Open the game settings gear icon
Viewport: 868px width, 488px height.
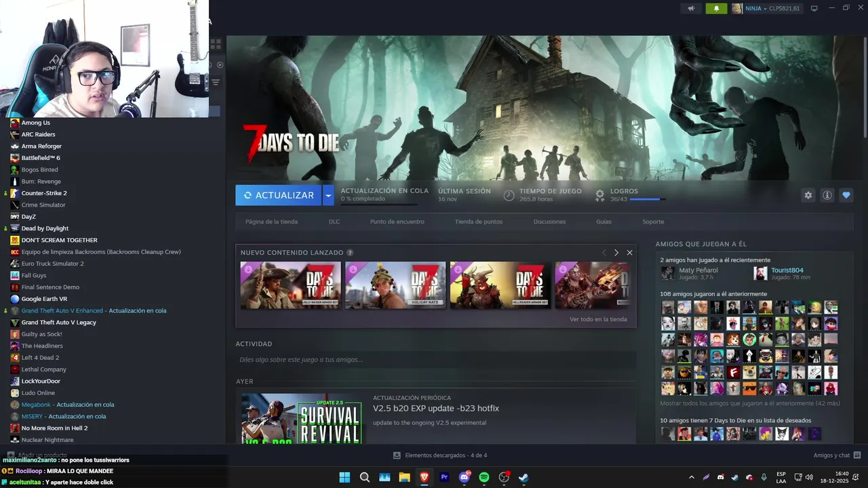(808, 195)
